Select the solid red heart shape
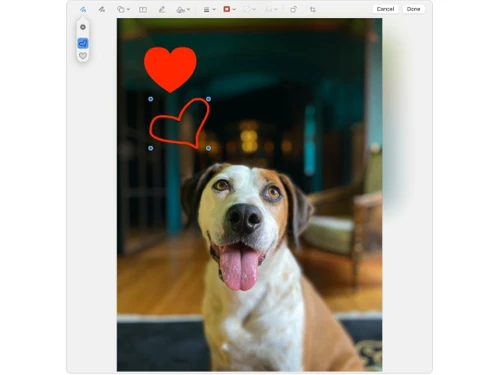500x375 pixels. click(170, 69)
